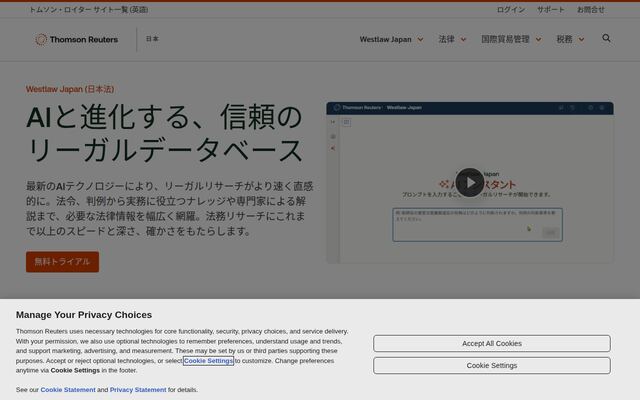Screen dimensions: 640x400
Task: Click the 無料トライアル button
Action: pos(62,262)
